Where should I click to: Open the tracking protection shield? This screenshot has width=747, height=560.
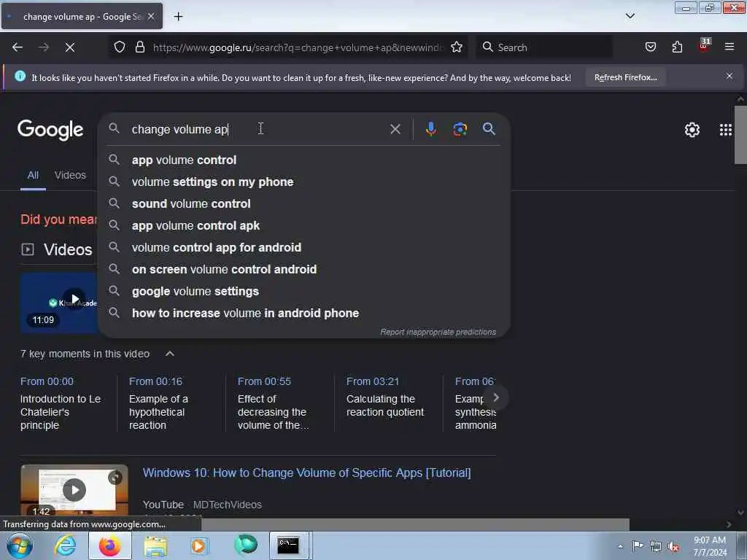[x=120, y=47]
